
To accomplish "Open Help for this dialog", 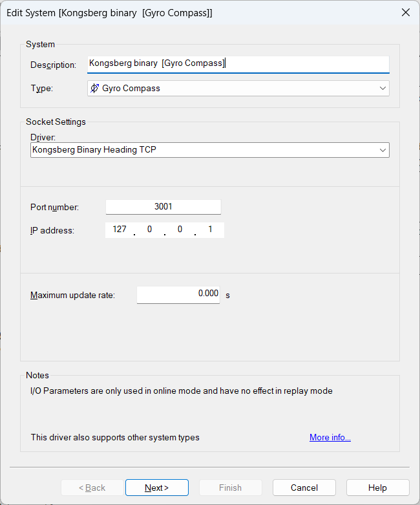I will [377, 488].
